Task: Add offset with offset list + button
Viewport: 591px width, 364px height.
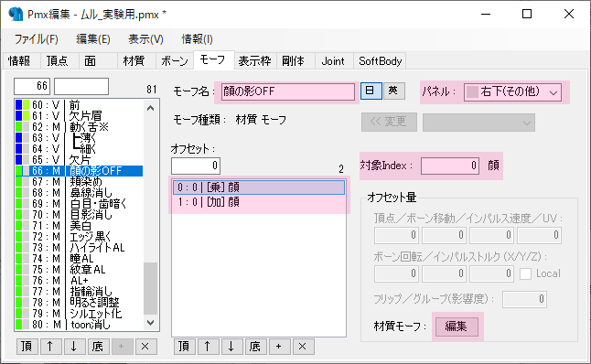Action: pos(279,347)
